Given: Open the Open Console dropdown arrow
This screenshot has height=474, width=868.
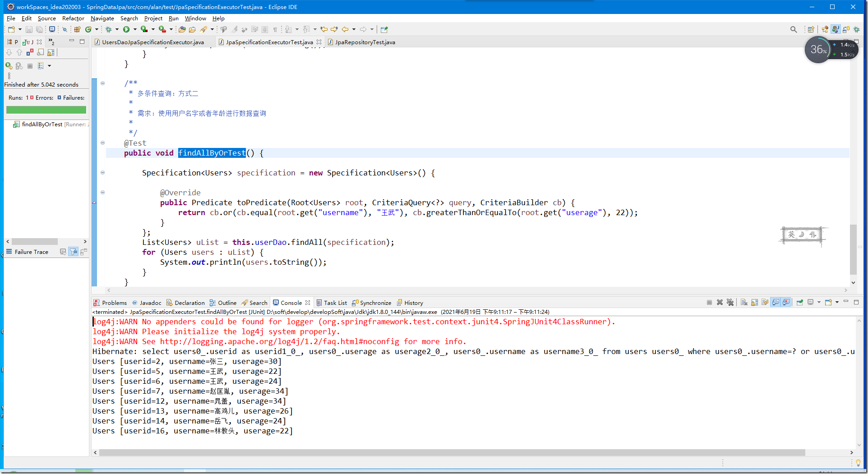Looking at the screenshot, I should (837, 302).
